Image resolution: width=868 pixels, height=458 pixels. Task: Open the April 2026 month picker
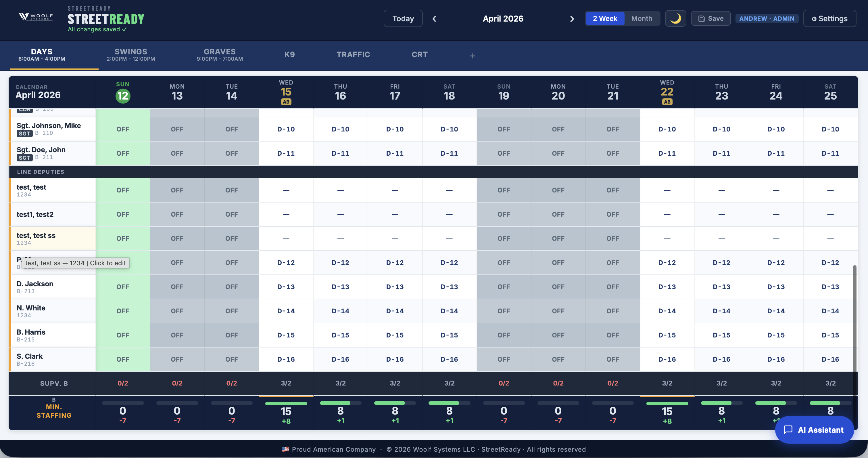tap(503, 18)
